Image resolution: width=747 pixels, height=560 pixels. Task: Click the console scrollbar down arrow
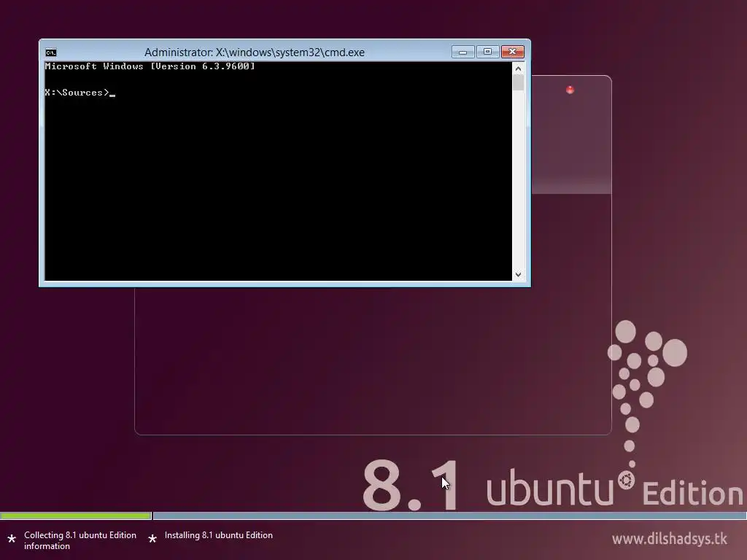519,275
